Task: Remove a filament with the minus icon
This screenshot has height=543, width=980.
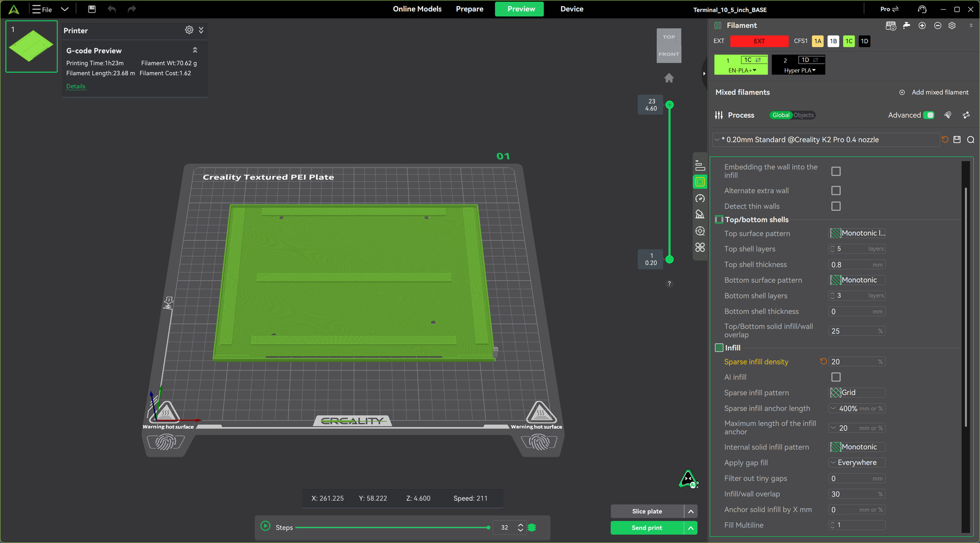Action: (938, 26)
